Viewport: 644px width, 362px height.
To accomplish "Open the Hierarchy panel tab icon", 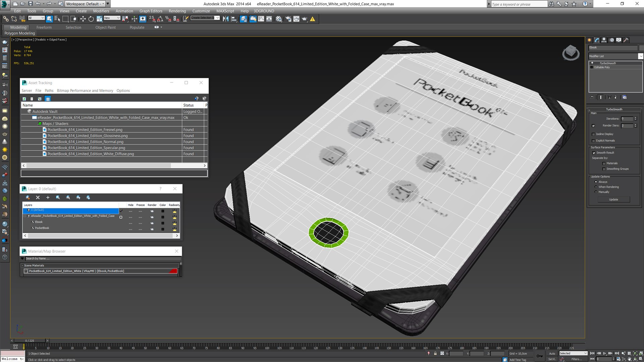I will tap(604, 40).
